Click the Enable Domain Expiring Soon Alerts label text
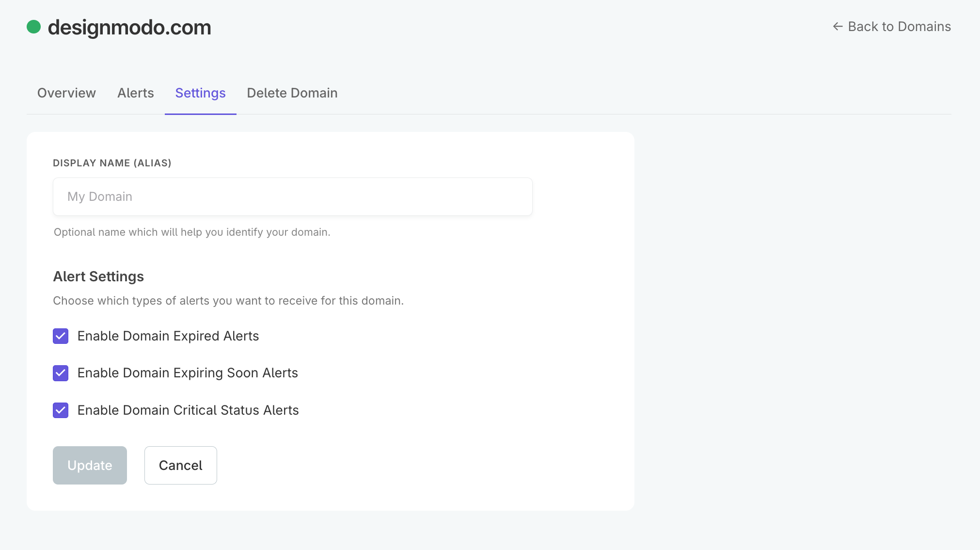 click(x=188, y=373)
